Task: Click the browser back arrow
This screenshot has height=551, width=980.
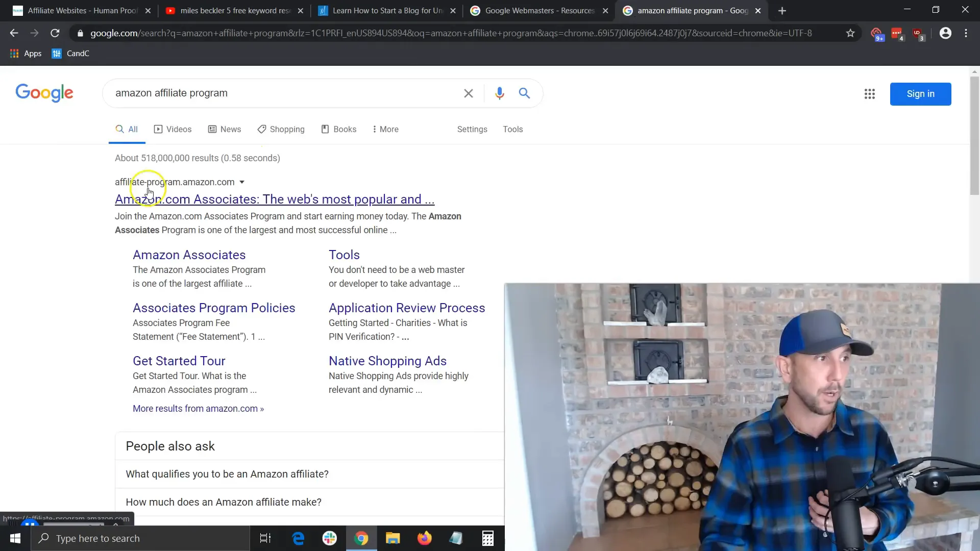Action: point(14,33)
